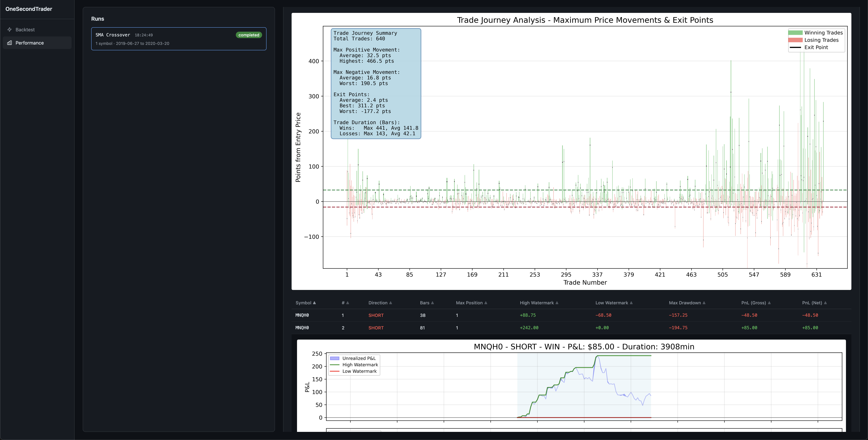868x440 pixels.
Task: Click the OneSecondTrader app title
Action: tap(29, 9)
